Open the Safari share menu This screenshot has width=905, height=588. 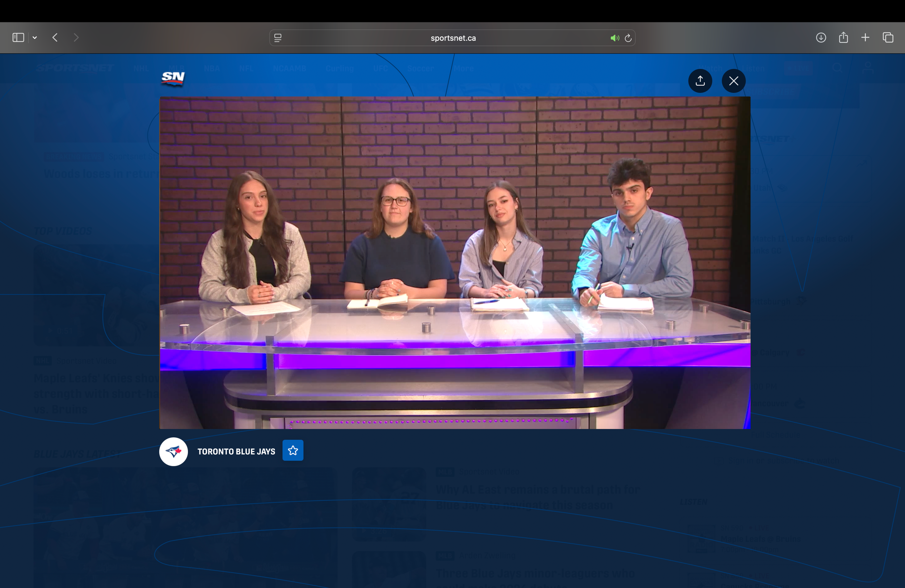(x=843, y=38)
